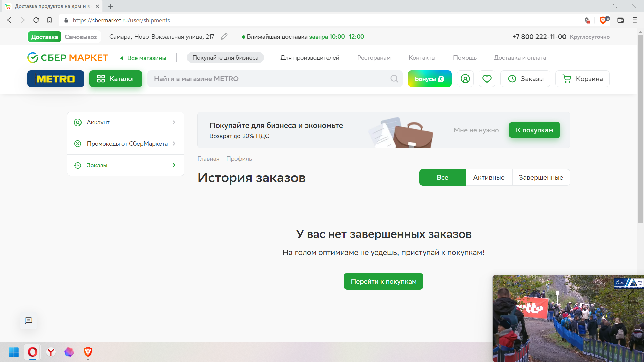The height and width of the screenshot is (362, 644).
Task: Click the phone number +7 800 222-11-00
Action: (539, 37)
